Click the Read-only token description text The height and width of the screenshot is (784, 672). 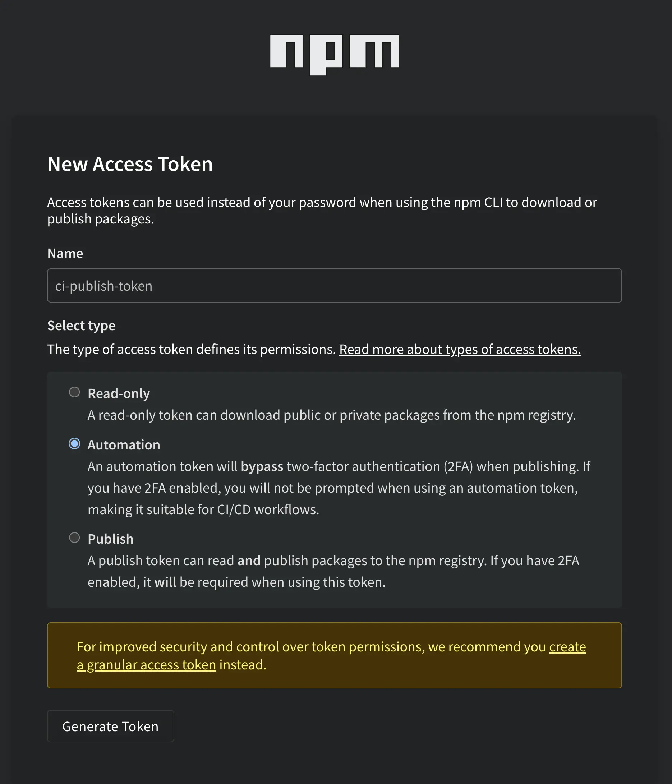coord(331,415)
